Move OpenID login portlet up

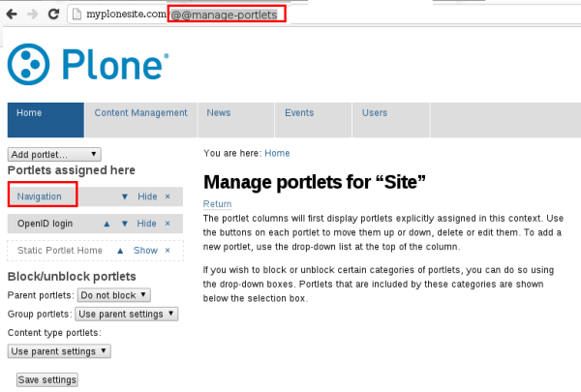(x=107, y=224)
